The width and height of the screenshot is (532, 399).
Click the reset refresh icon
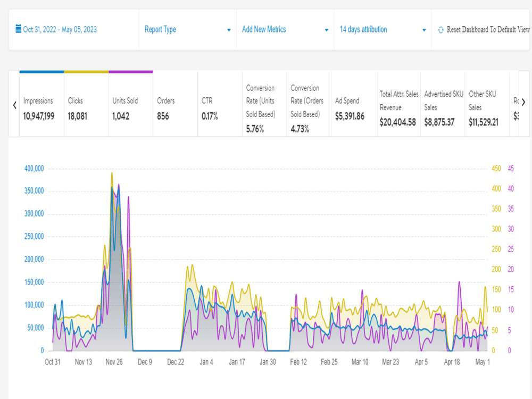tap(440, 30)
